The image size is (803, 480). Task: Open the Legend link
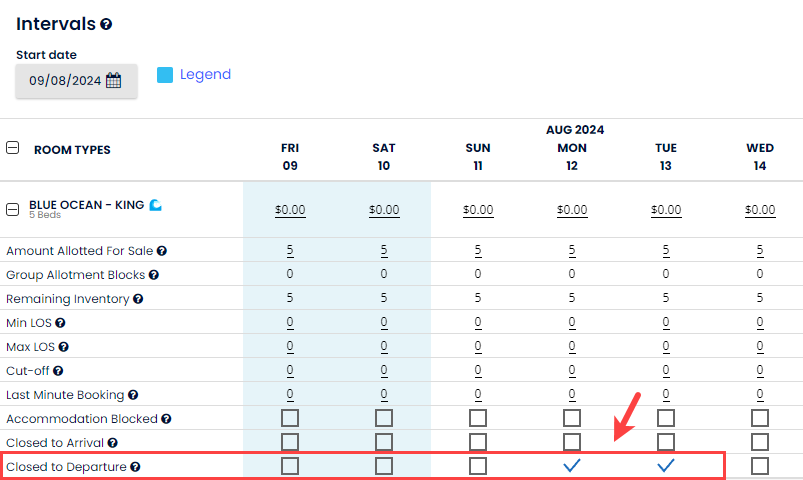tap(205, 74)
